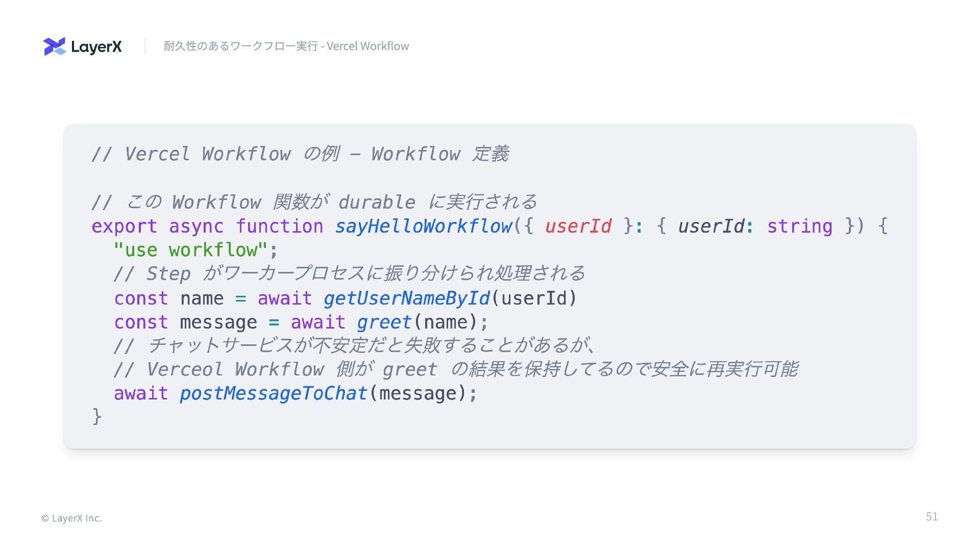Click the LayerX wordmark text

tap(96, 47)
